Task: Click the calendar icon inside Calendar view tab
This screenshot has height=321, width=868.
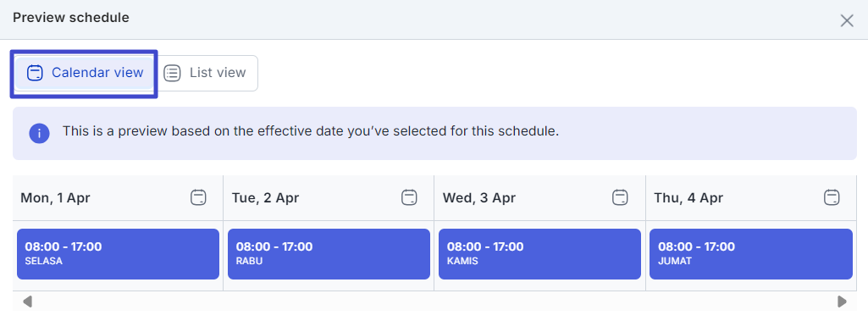Action: pos(35,73)
